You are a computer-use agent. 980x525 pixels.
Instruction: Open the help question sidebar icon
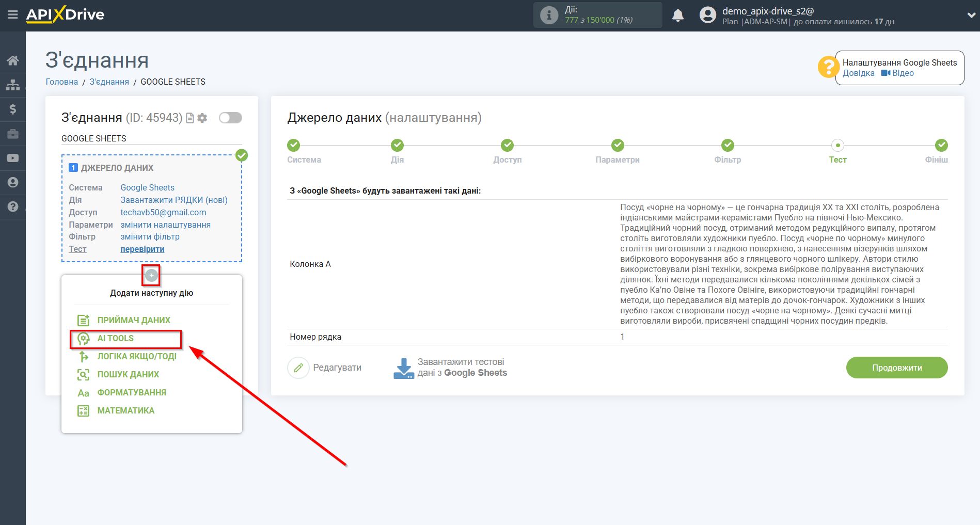click(13, 206)
